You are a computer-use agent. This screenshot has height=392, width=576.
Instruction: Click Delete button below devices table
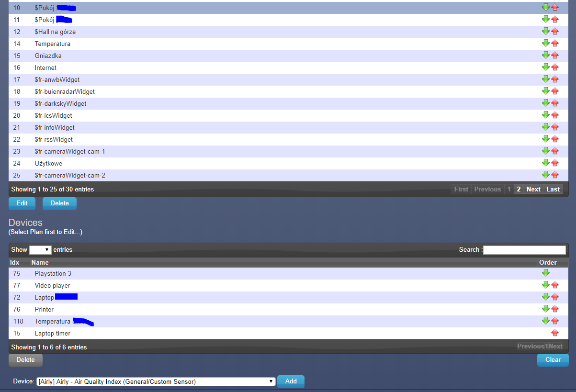(25, 360)
